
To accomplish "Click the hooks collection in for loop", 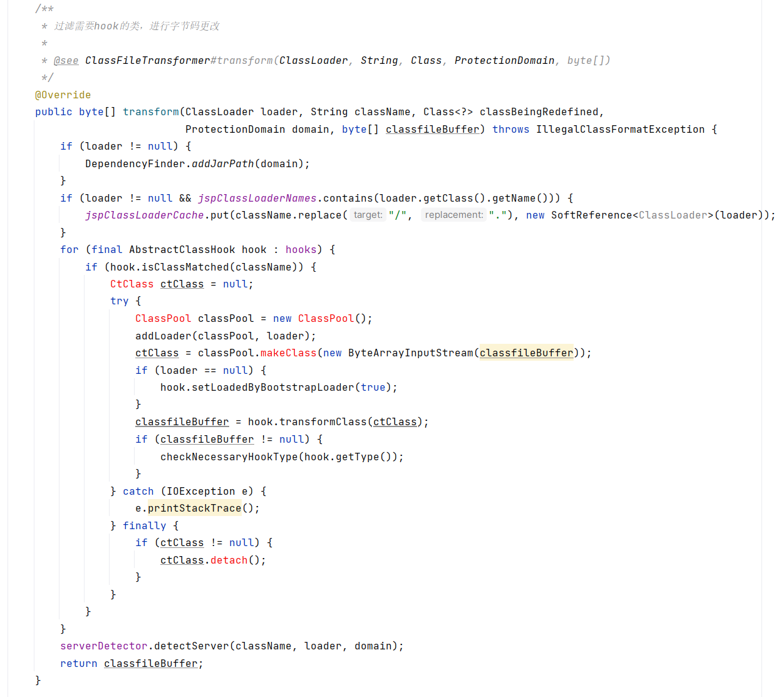I will tap(301, 249).
